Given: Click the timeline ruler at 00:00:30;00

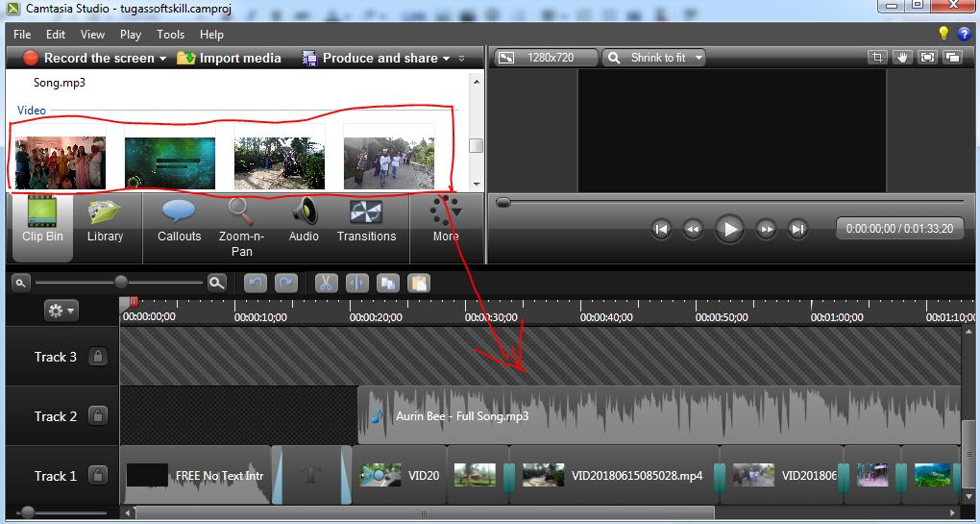Looking at the screenshot, I should click(491, 317).
